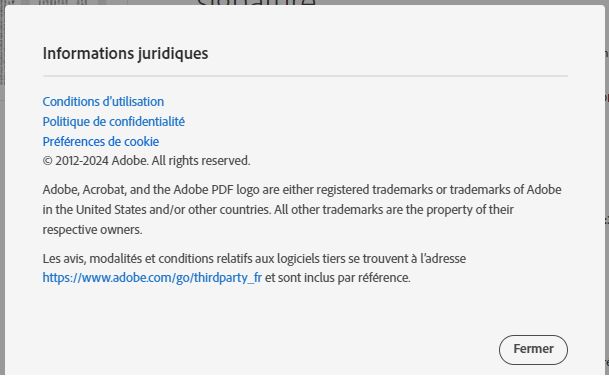Click the 'All rights reserved.' text

pos(201,160)
